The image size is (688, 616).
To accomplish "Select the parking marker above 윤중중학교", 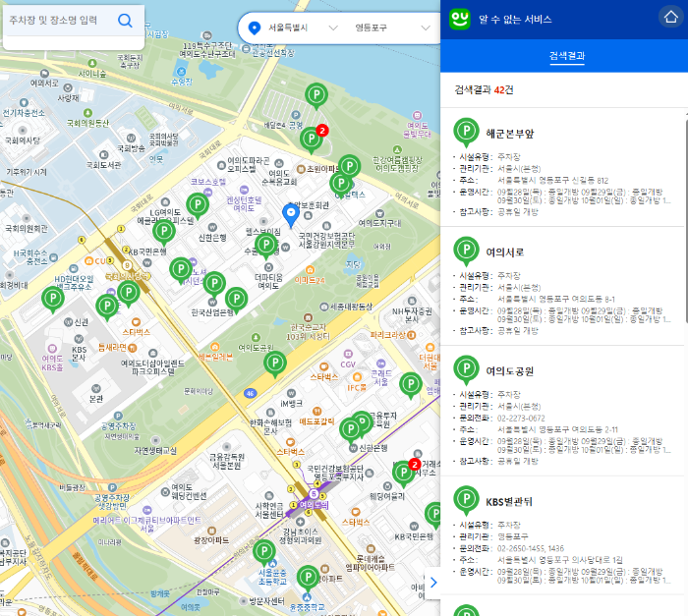I will coord(308,579).
